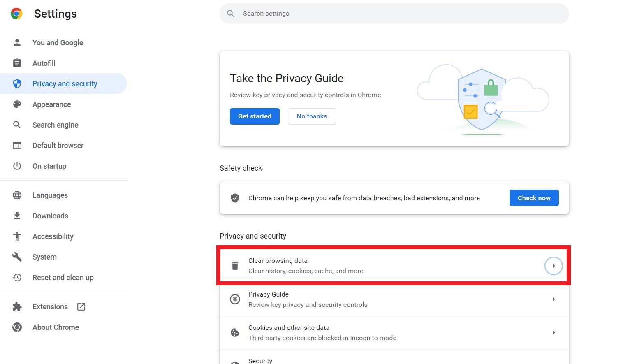
Task: Click the Extensions external link icon
Action: [81, 306]
